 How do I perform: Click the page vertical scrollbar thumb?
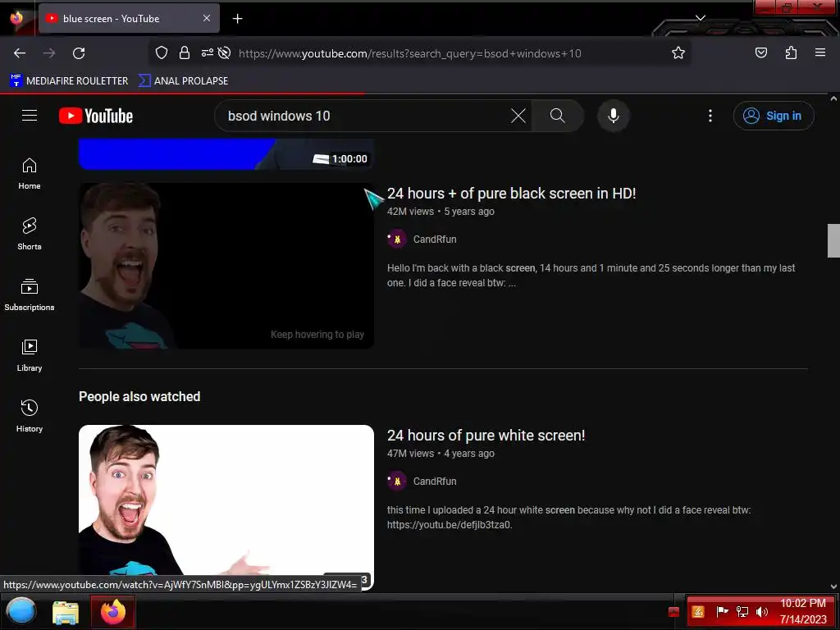click(x=833, y=240)
